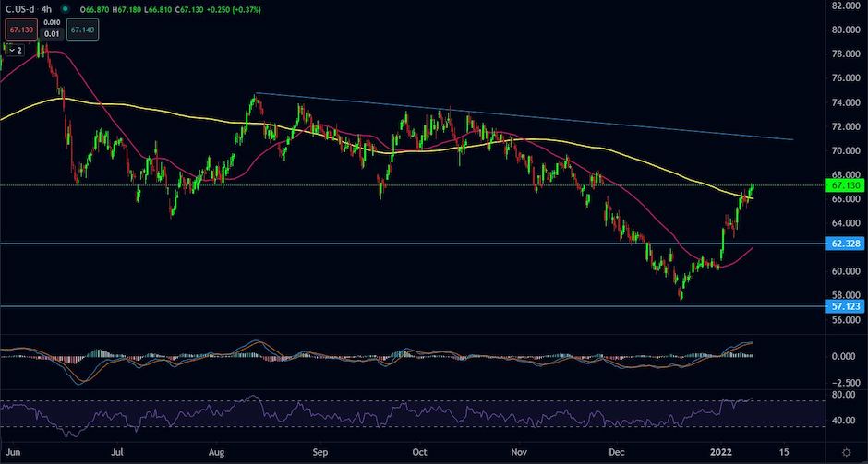Viewport: 868px width, 464px height.
Task: Click the red sell price 67.130 button
Action: pyautogui.click(x=22, y=29)
